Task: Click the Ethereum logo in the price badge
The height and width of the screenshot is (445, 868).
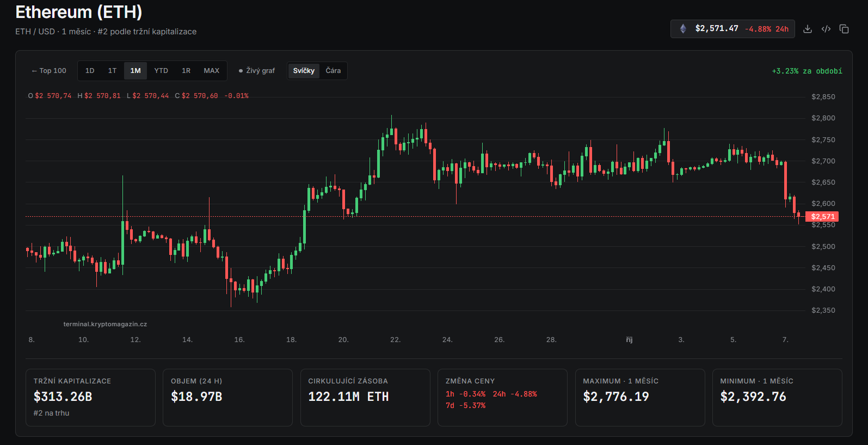Action: click(x=683, y=29)
